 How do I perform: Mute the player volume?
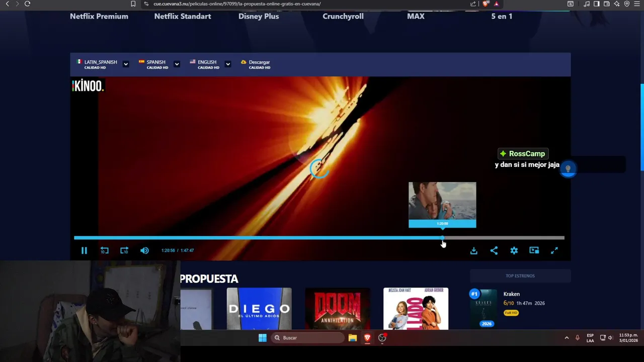point(144,250)
